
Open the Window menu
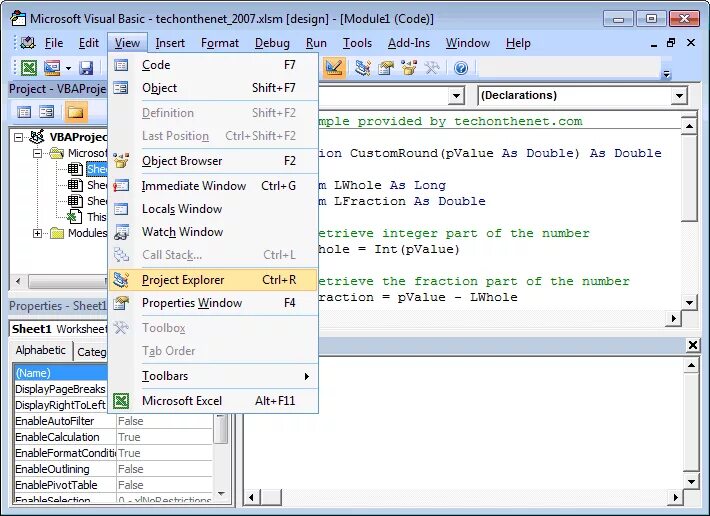pyautogui.click(x=468, y=43)
